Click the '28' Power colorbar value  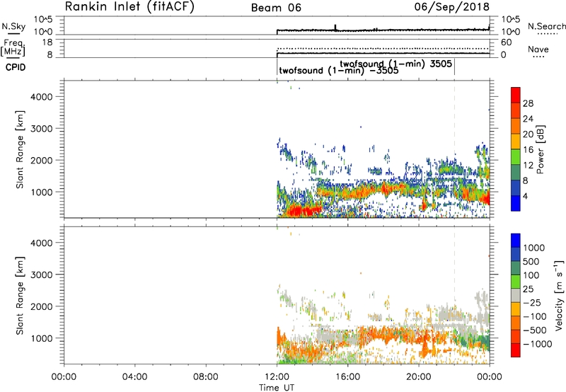[528, 103]
